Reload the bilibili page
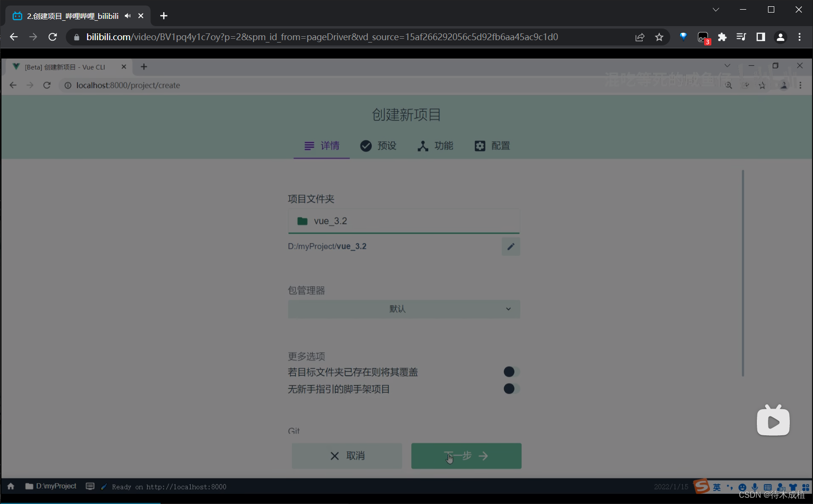 (x=53, y=37)
